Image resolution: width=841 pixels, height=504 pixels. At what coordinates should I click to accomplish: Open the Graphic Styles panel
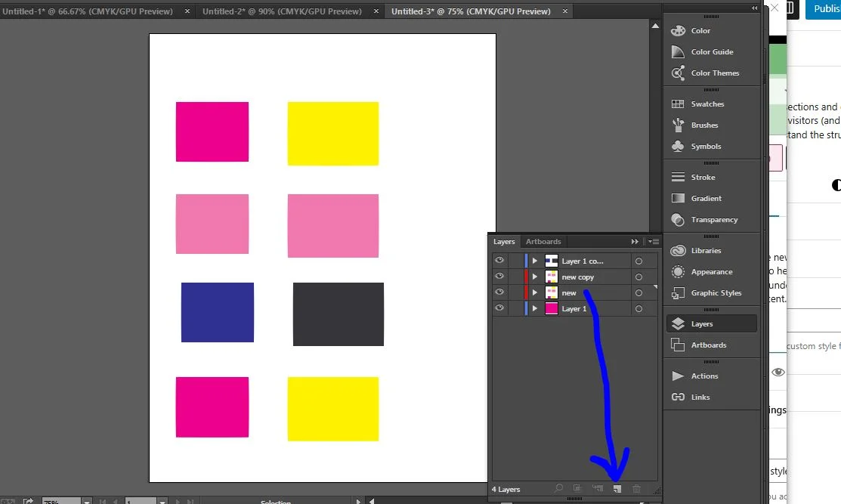click(x=715, y=293)
